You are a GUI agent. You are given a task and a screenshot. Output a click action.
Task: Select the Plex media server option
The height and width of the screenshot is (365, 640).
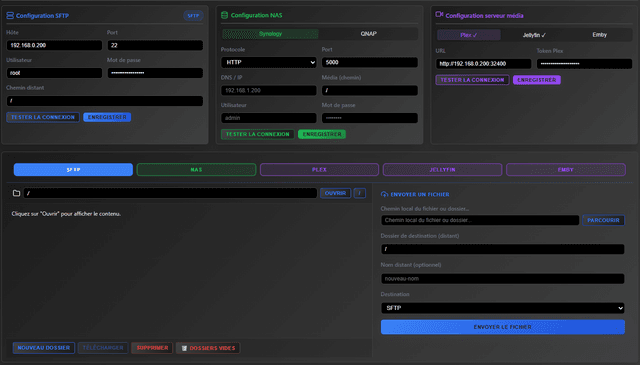469,35
